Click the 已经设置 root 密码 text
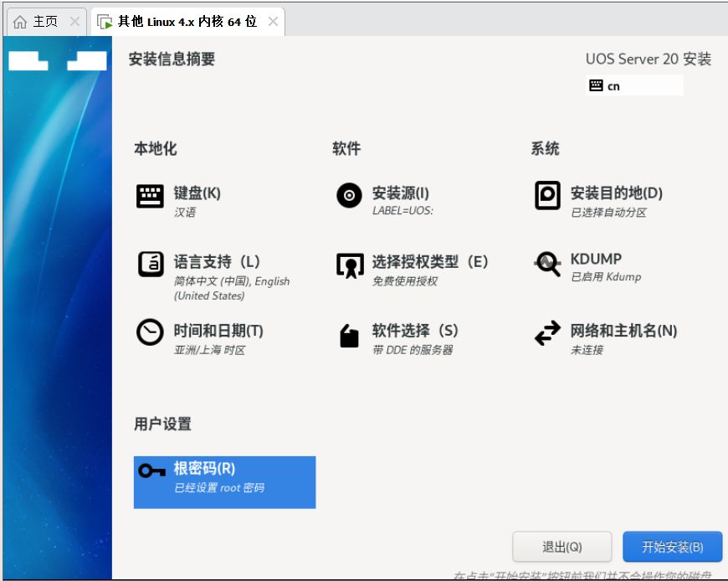Image resolution: width=728 pixels, height=581 pixels. (x=219, y=487)
